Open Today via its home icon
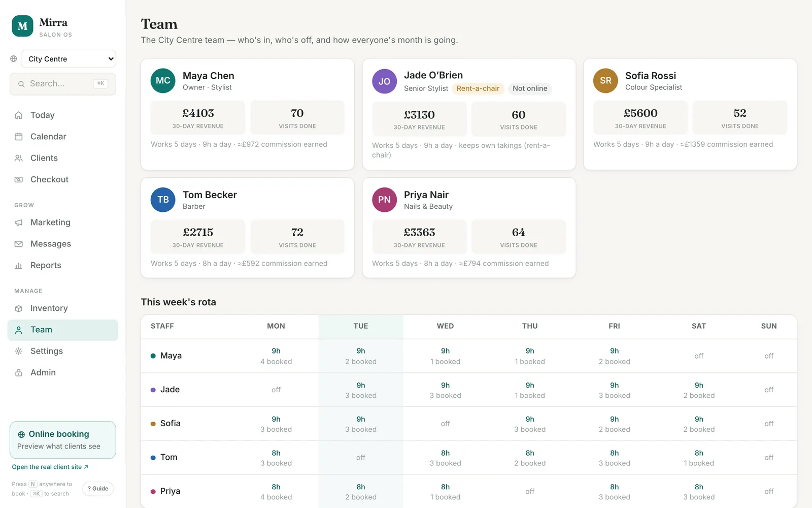 coord(19,115)
